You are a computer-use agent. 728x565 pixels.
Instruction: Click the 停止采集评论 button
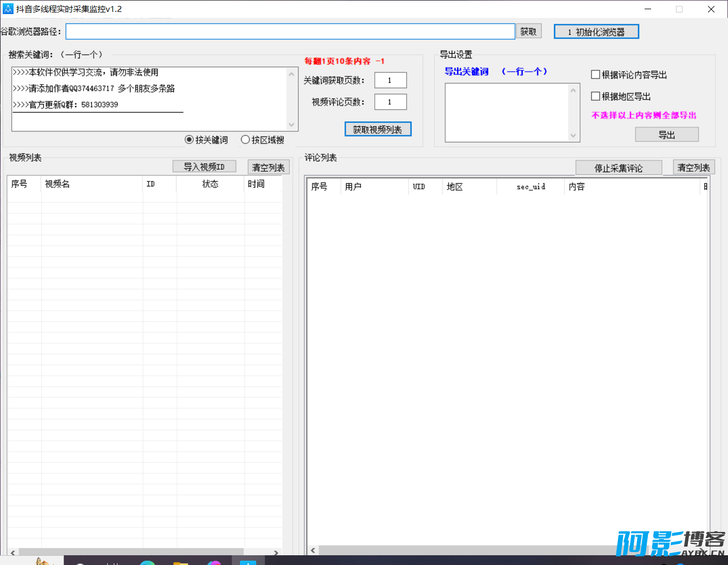[x=618, y=168]
